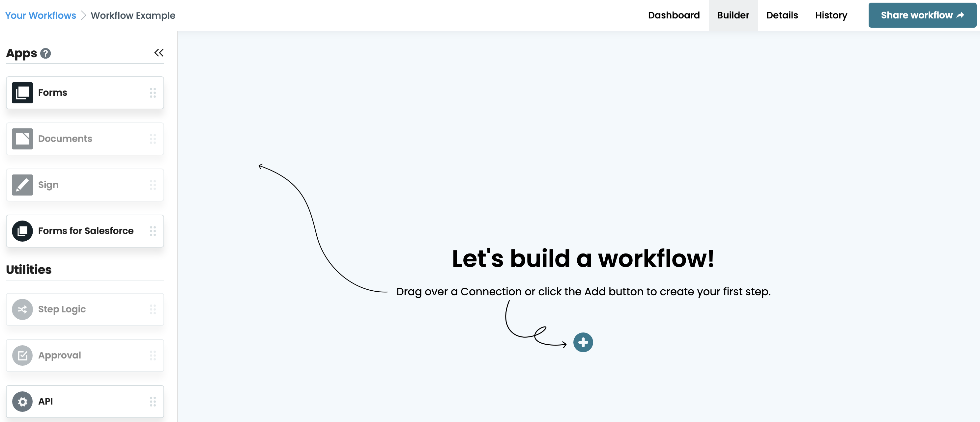Click the Sign pen icon
Image resolution: width=980 pixels, height=422 pixels.
click(x=22, y=185)
